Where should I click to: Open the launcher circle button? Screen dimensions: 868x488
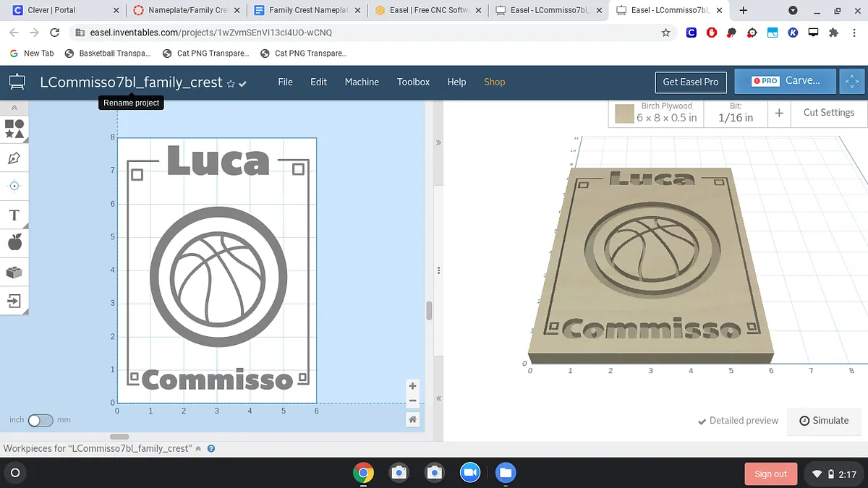point(15,474)
